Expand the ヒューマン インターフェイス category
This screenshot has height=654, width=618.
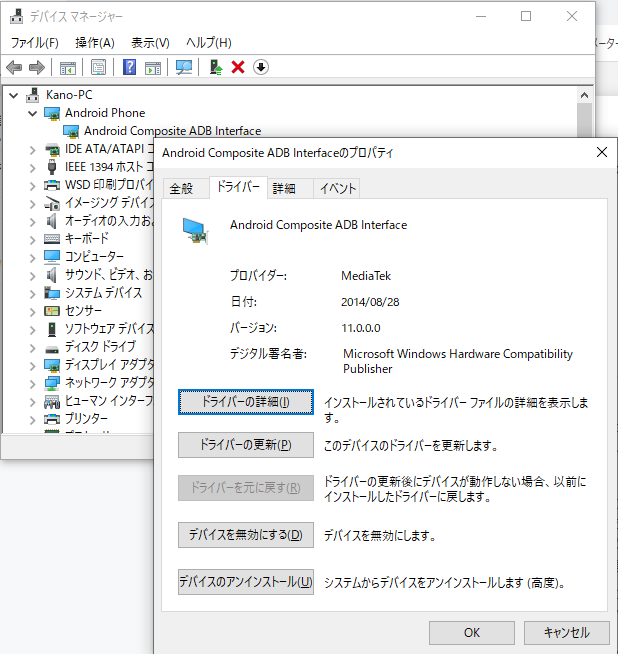point(33,401)
